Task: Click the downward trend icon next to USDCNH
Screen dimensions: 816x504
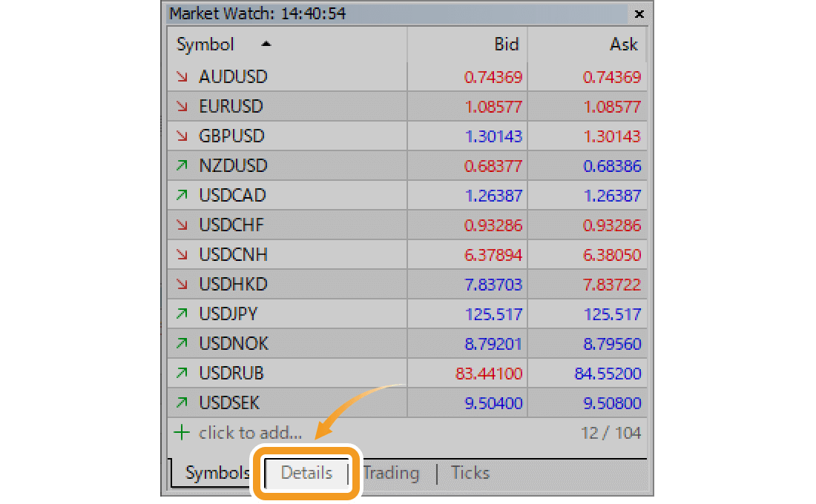Action: [182, 254]
